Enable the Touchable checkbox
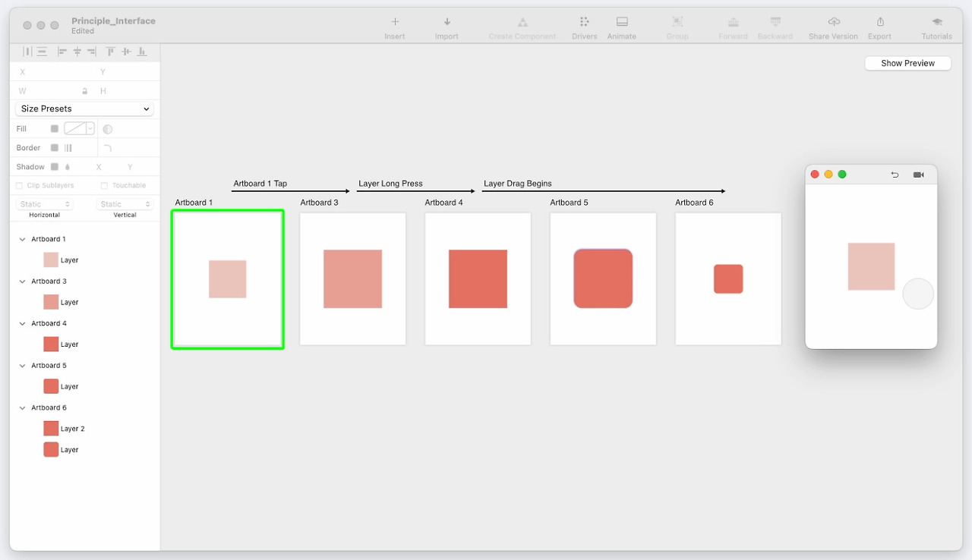Image resolution: width=972 pixels, height=560 pixels. pyautogui.click(x=104, y=185)
